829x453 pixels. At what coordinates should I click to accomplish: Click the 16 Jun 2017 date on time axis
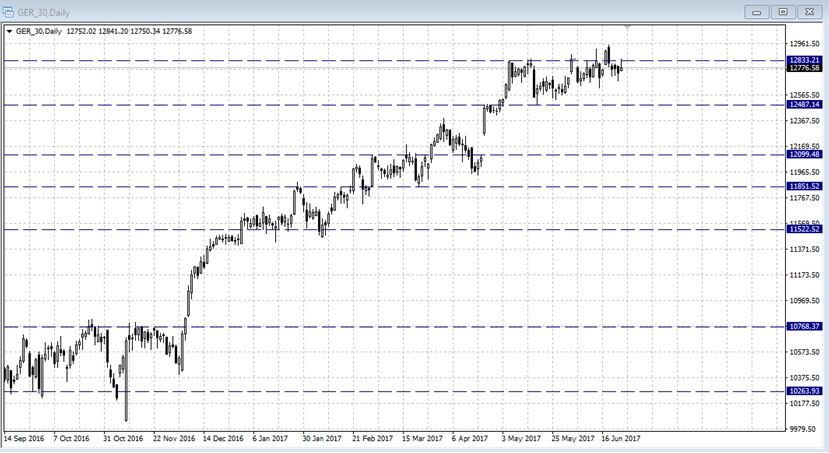(620, 438)
